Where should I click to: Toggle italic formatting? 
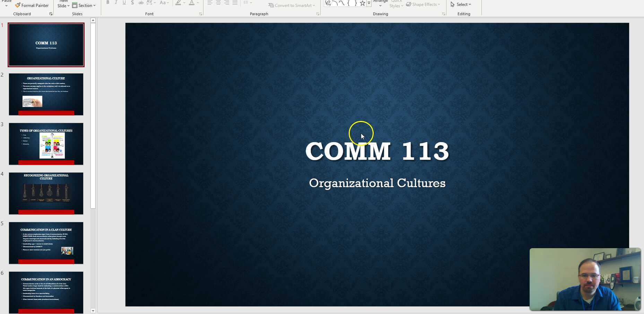[x=116, y=3]
